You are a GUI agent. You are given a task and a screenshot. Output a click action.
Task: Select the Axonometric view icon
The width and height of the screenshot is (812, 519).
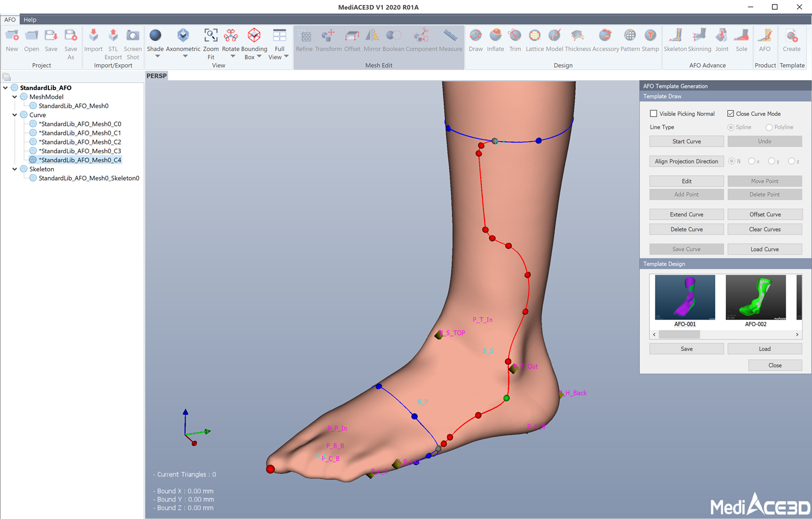(x=183, y=35)
